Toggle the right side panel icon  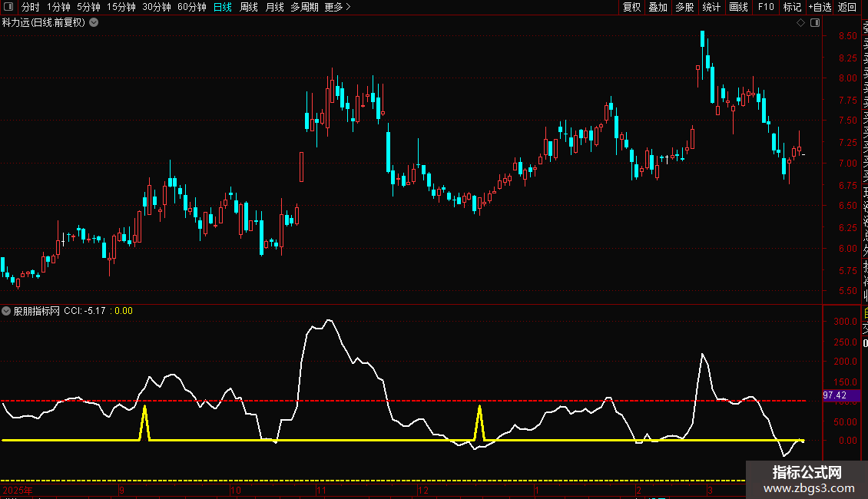pyautogui.click(x=815, y=23)
